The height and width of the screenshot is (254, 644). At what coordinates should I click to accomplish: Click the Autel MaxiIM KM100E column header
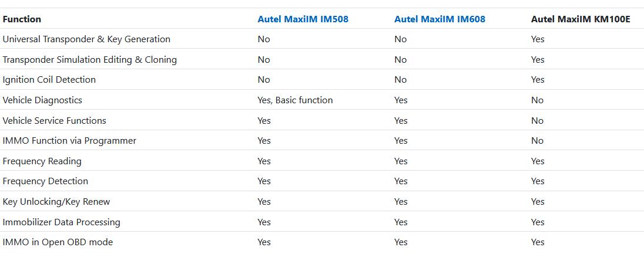point(580,19)
